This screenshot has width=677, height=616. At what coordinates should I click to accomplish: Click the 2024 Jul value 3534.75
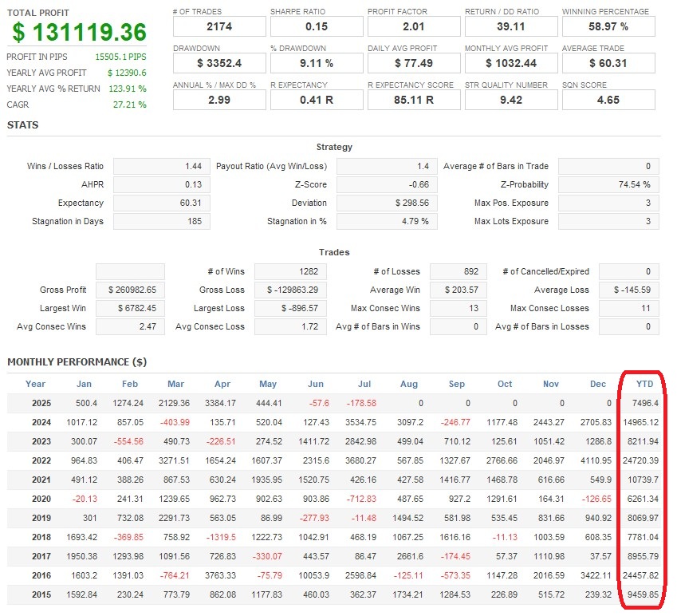pos(361,422)
